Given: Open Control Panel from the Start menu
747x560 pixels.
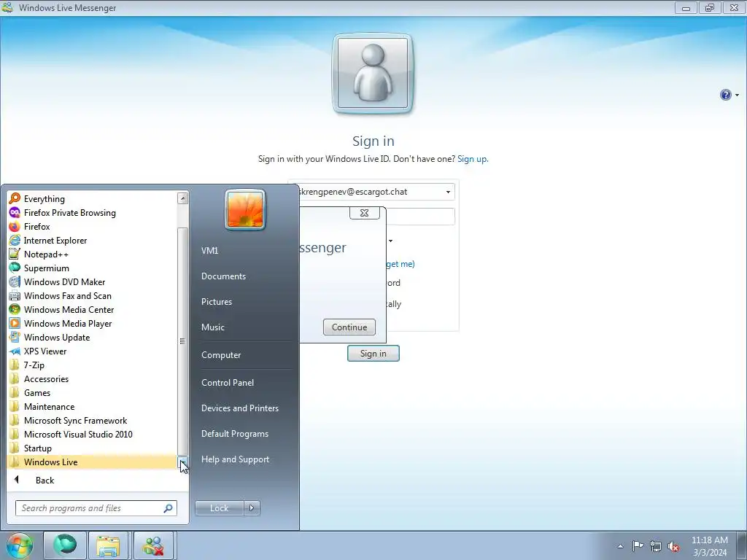Looking at the screenshot, I should click(228, 382).
